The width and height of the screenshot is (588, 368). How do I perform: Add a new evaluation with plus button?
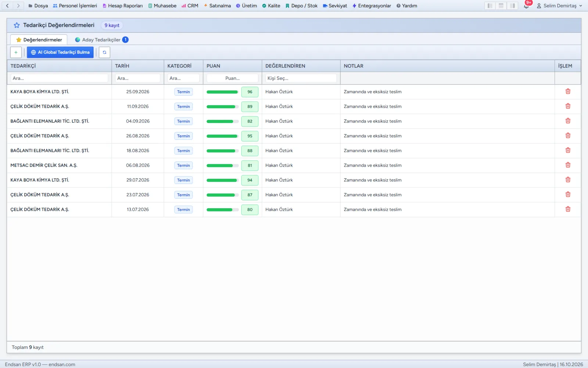pos(16,52)
